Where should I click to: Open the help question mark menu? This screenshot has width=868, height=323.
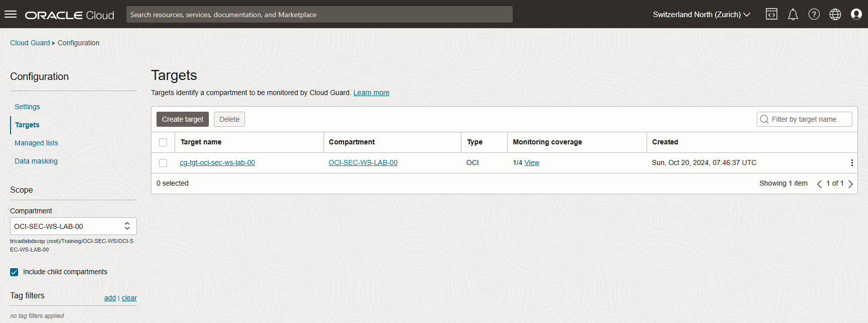click(x=814, y=14)
